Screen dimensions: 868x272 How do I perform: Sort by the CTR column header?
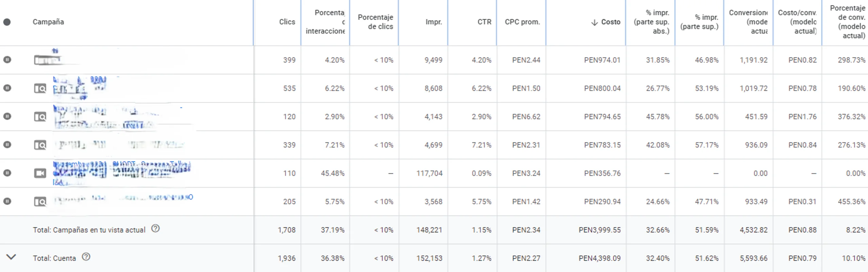pyautogui.click(x=484, y=22)
